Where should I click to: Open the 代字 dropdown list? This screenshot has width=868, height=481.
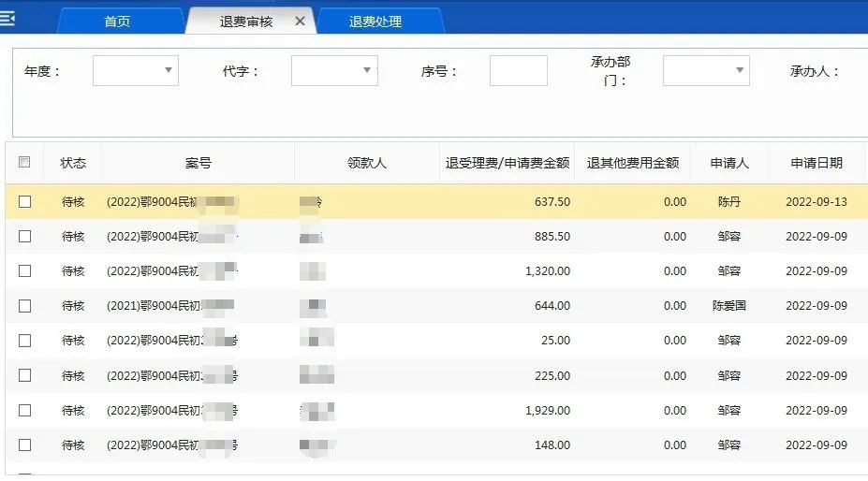click(x=333, y=70)
